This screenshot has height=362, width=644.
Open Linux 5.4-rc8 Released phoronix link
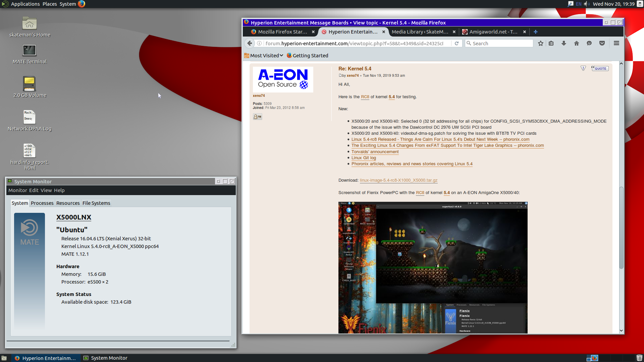point(440,139)
